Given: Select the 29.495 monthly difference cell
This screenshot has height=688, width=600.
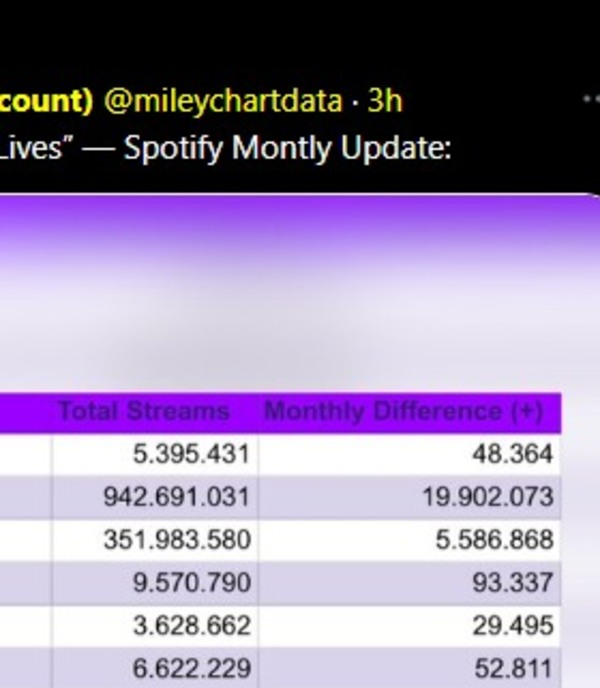Looking at the screenshot, I should point(512,626).
